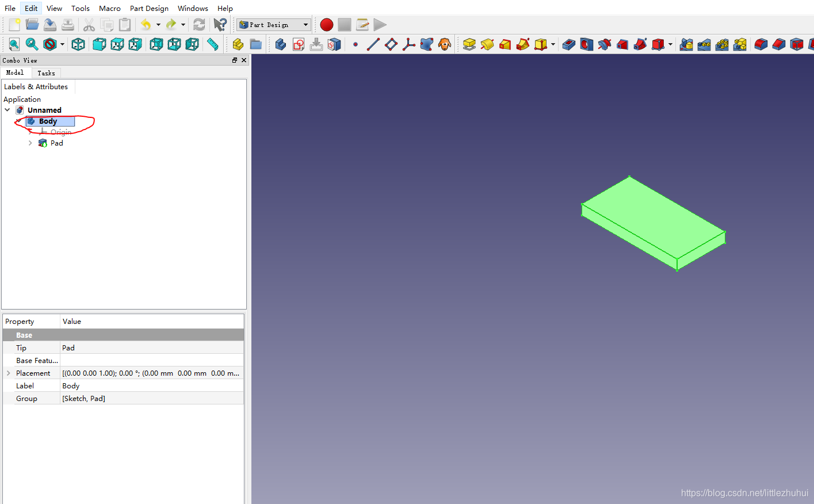This screenshot has width=814, height=504.
Task: Set the view to Bottom
Action: point(174,44)
